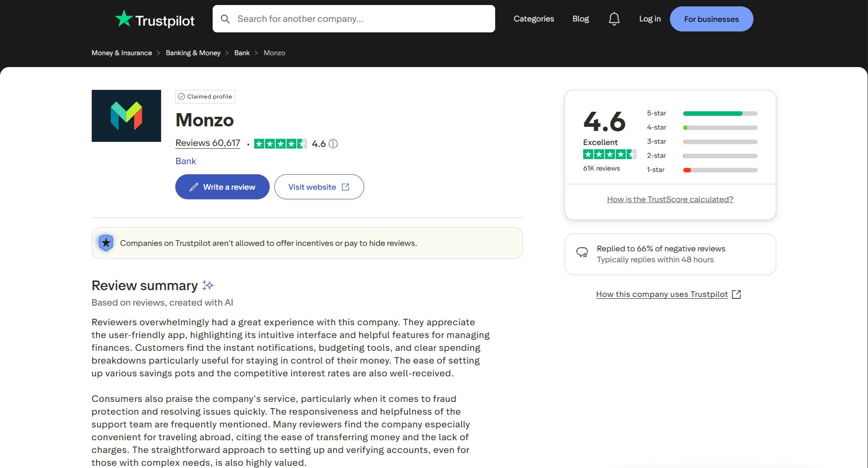This screenshot has height=468, width=868.
Task: Open the Reviews 60,617 link
Action: [x=207, y=143]
